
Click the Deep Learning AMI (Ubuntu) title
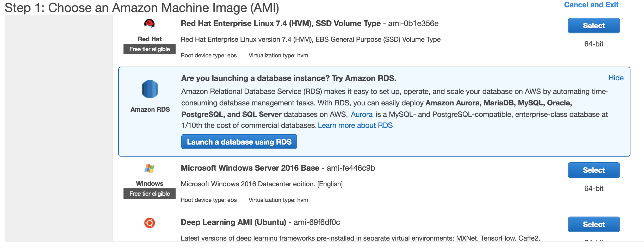click(x=233, y=222)
